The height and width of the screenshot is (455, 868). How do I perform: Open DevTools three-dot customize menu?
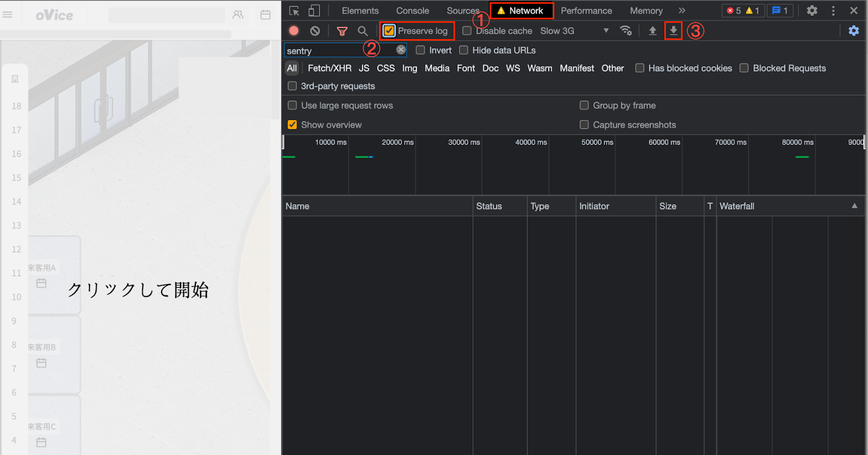[833, 11]
